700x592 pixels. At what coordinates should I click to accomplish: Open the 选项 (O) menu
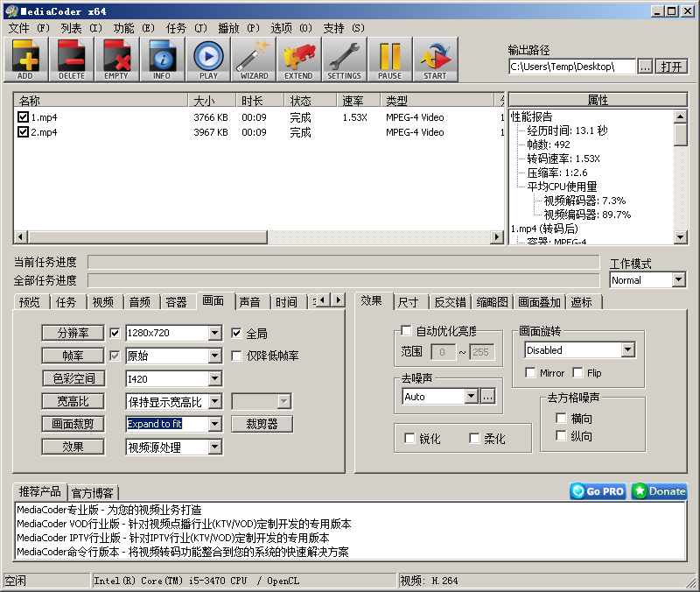pos(291,28)
